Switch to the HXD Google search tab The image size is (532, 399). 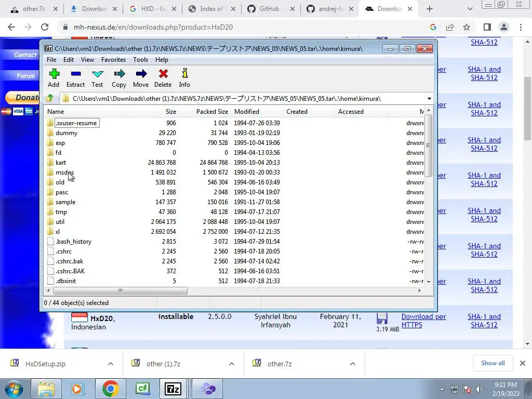point(153,9)
